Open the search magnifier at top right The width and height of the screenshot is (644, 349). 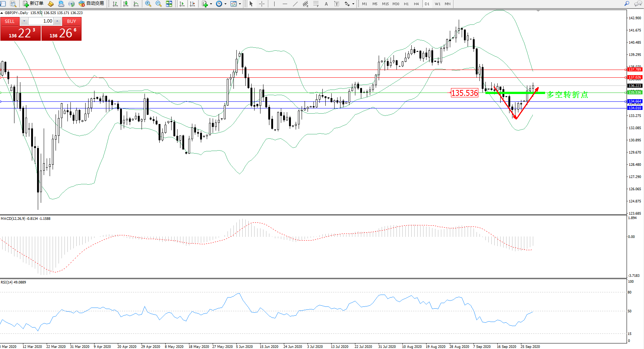(x=627, y=4)
